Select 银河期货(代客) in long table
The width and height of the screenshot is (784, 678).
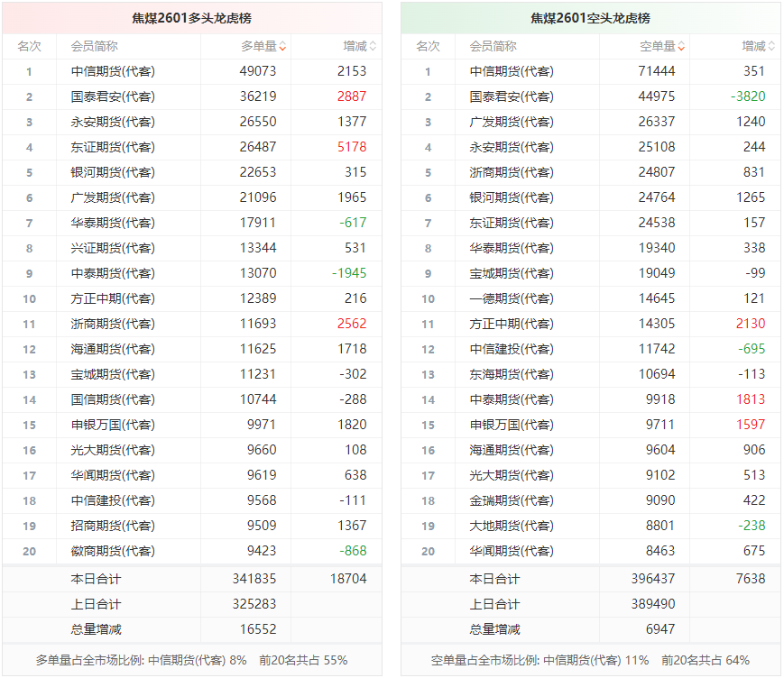click(113, 172)
